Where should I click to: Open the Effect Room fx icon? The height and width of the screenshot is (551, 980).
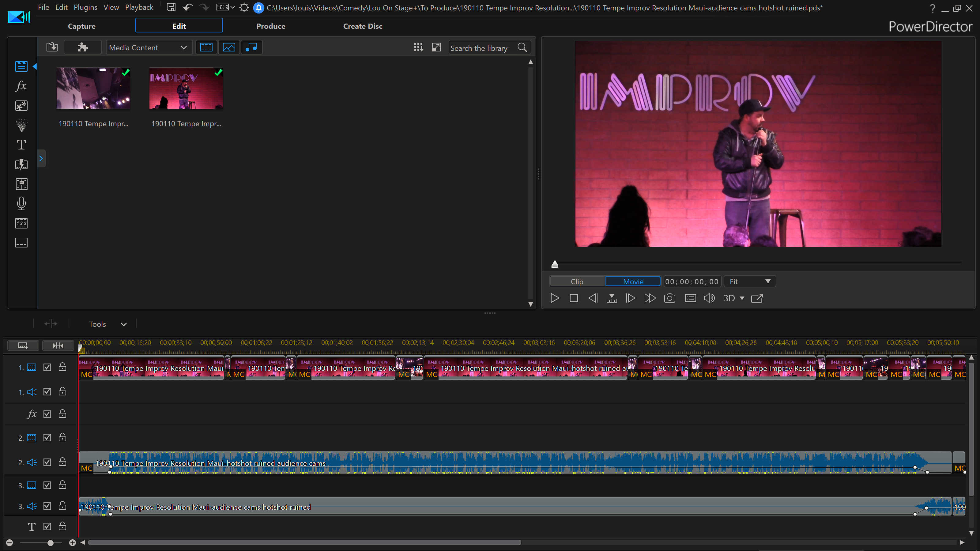coord(21,86)
